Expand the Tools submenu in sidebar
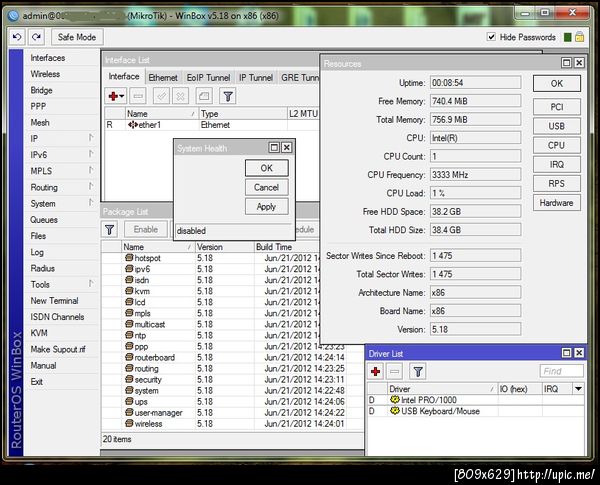Viewport: 600px width, 485px height. click(x=91, y=283)
